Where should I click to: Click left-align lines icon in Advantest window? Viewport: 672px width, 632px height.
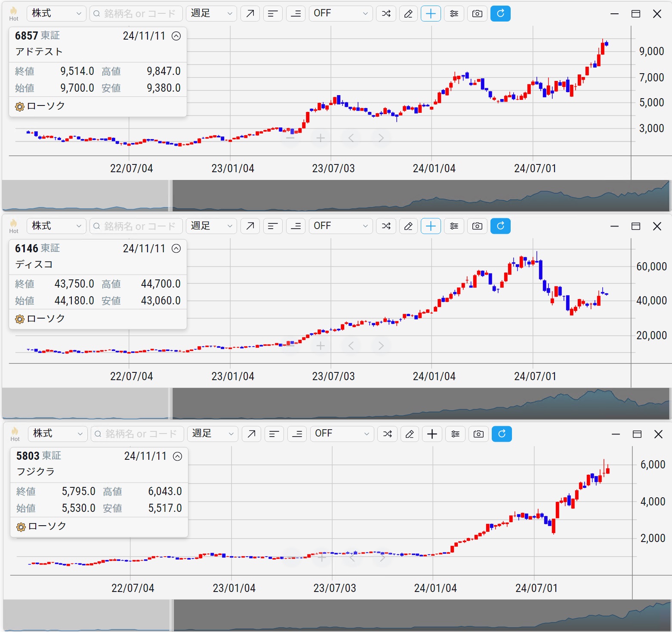point(273,13)
